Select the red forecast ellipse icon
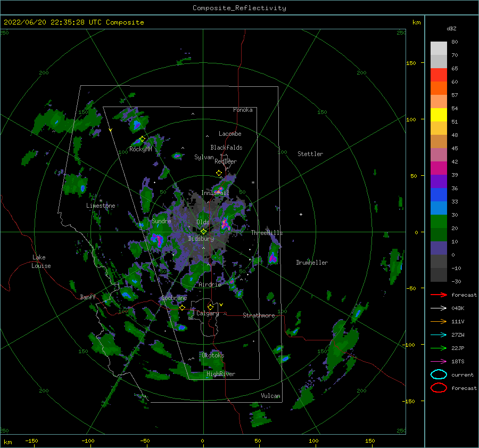The height and width of the screenshot is (448, 479). [x=439, y=388]
